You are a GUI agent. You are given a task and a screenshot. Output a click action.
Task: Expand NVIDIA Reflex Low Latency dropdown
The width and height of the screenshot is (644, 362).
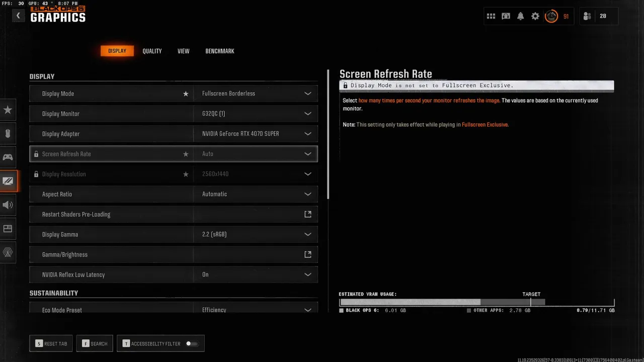pyautogui.click(x=308, y=275)
